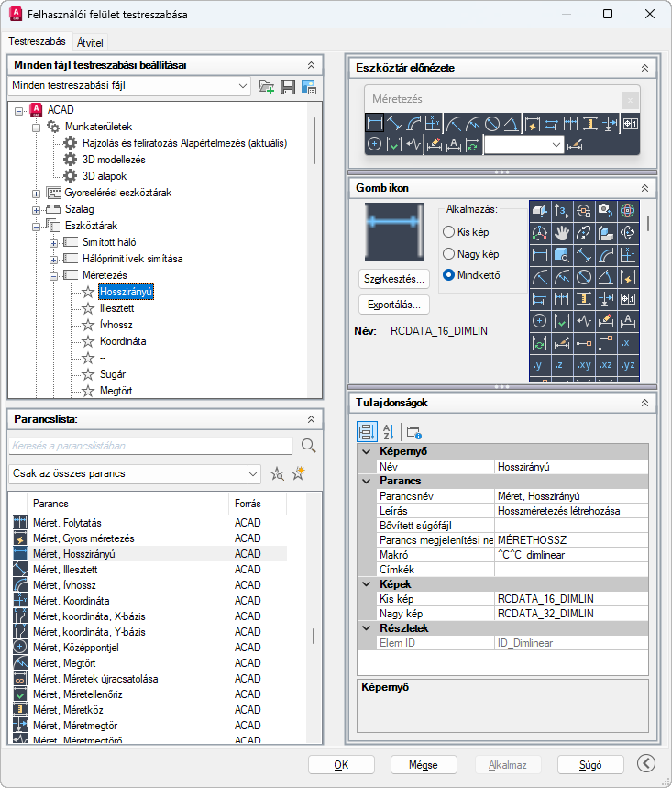Click baseline dimension icon in Méretezés toolbar preview
Viewport: 672px width, 788px height.
(x=552, y=123)
